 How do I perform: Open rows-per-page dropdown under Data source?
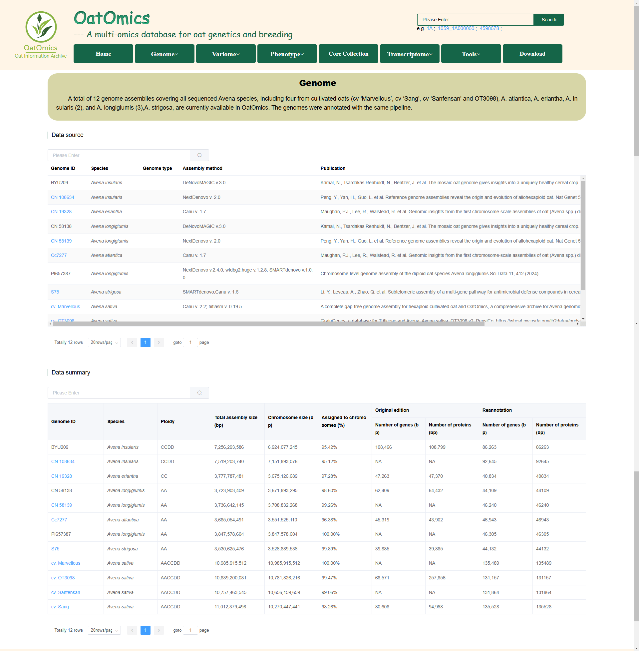coord(104,342)
